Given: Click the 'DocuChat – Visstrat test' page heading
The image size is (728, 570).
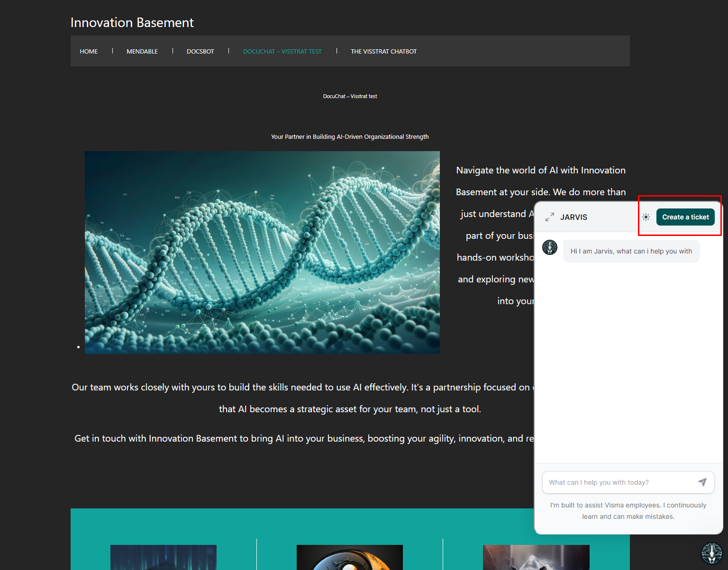Looking at the screenshot, I should click(350, 96).
